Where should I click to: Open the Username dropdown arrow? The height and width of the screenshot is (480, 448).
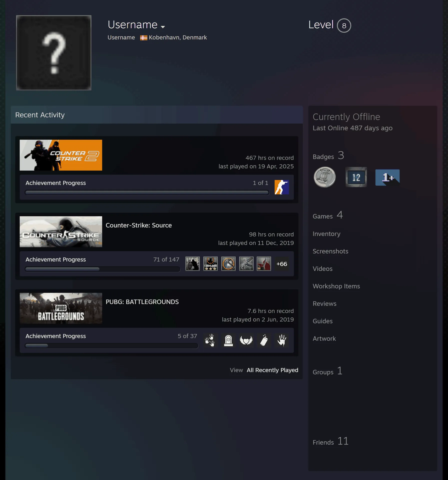(163, 26)
